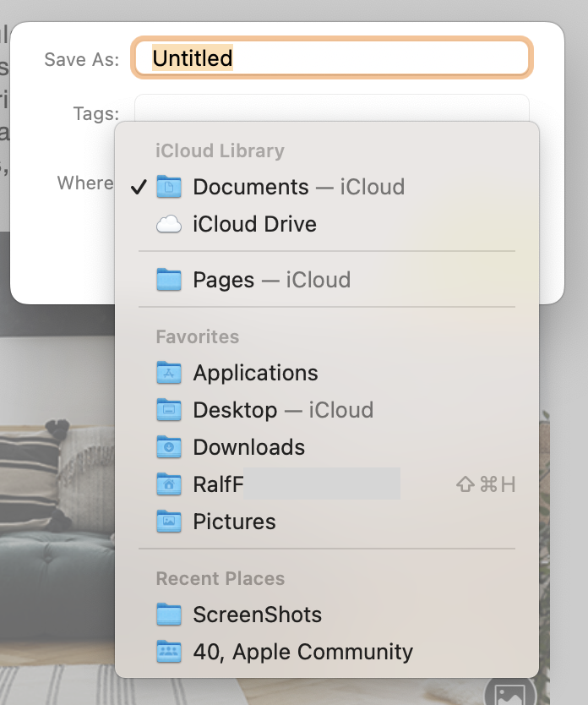The width and height of the screenshot is (588, 705).
Task: Choose iCloud Drive from the location list
Action: [254, 224]
